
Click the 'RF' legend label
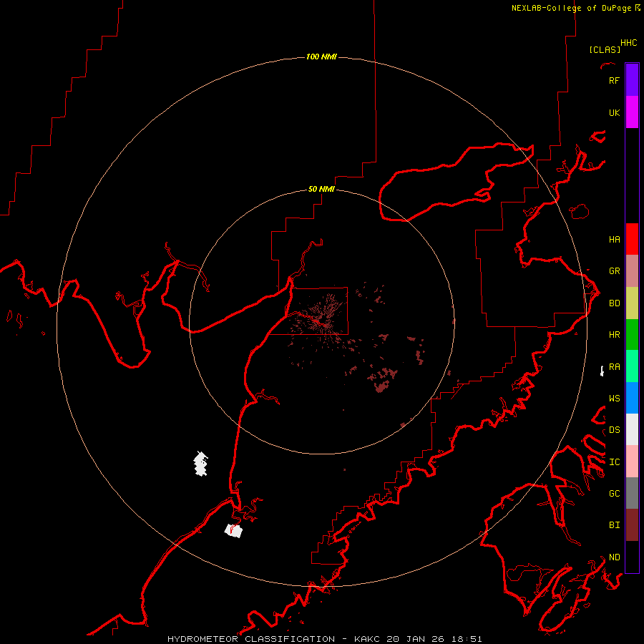(x=614, y=80)
